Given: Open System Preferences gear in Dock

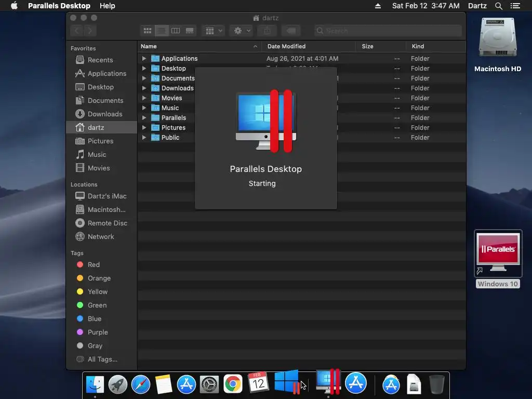Looking at the screenshot, I should pyautogui.click(x=209, y=384).
